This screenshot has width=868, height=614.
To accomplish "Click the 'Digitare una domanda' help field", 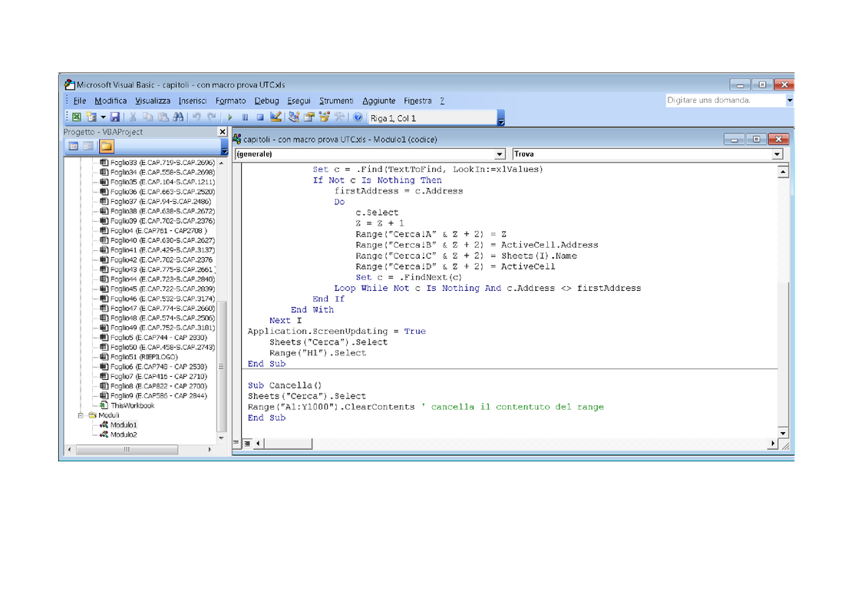I will [x=725, y=101].
